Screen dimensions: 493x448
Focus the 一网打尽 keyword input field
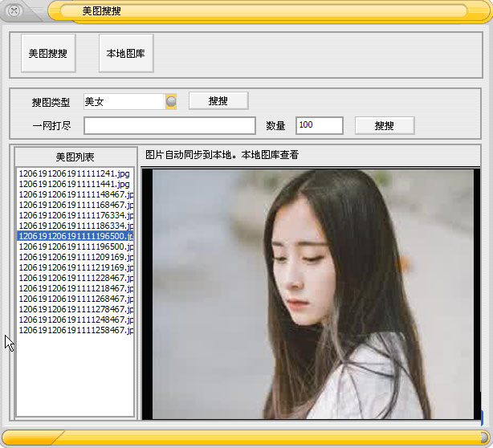[169, 126]
